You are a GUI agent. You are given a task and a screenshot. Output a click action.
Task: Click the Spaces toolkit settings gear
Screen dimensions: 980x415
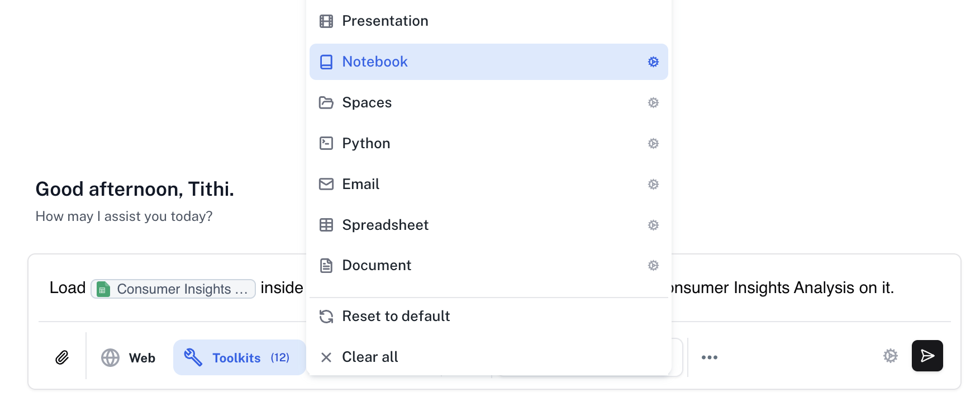[653, 103]
